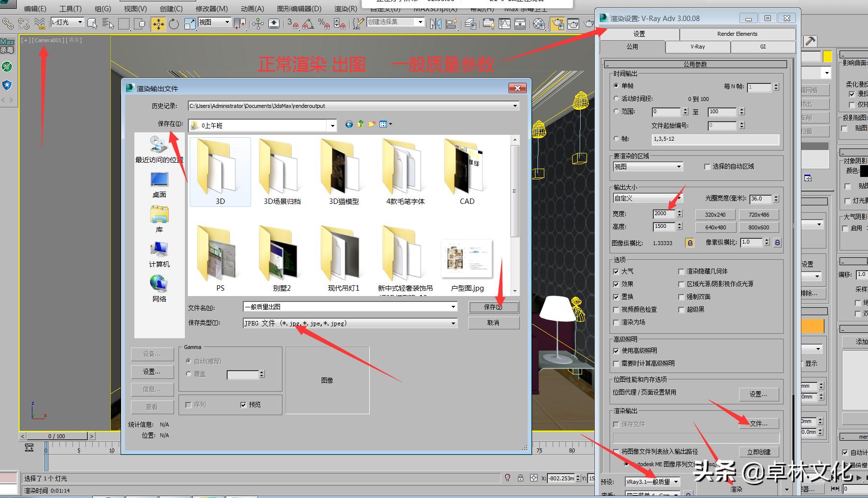Enable Force 2-Sided checkbox
The width and height of the screenshot is (868, 498).
681,297
